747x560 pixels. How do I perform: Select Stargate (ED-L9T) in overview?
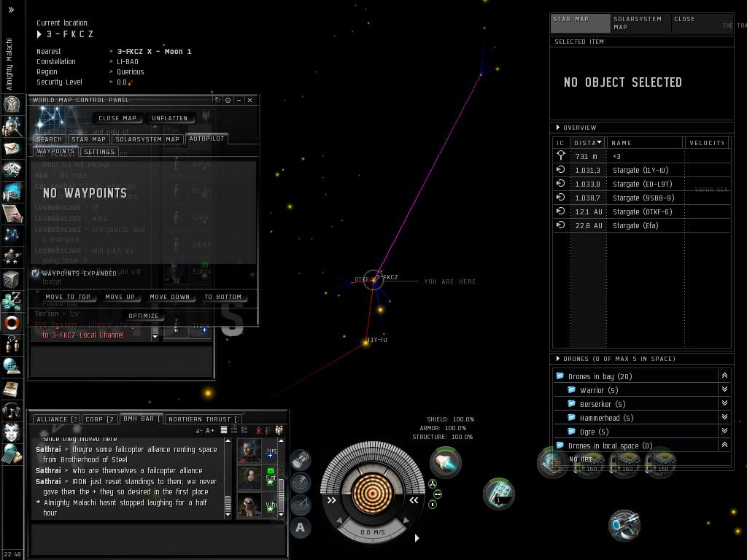(x=642, y=184)
